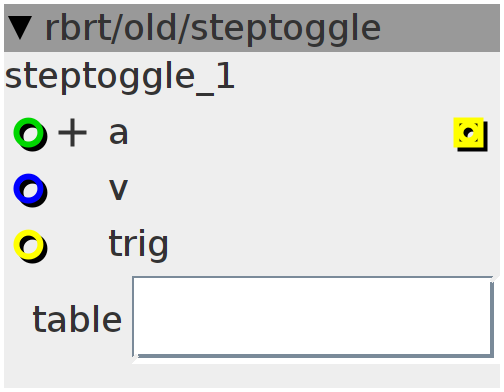Click the 'v' inlet label
The image size is (504, 392).
(x=118, y=189)
